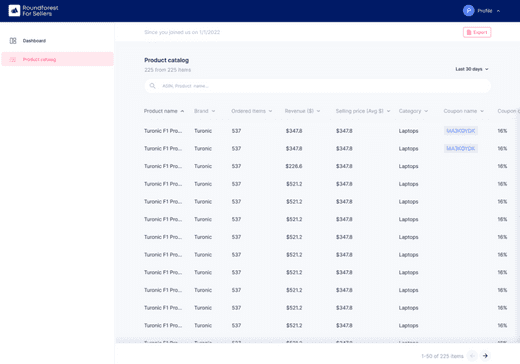The height and width of the screenshot is (364, 520).
Task: Click the search magnifier icon
Action: click(153, 86)
